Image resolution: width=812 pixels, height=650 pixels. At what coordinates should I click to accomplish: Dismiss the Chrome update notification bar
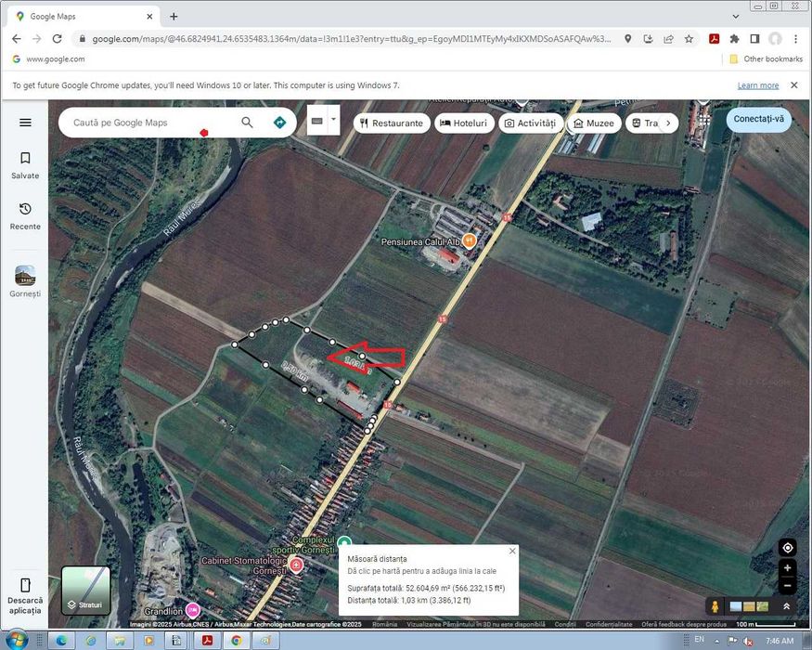(793, 85)
